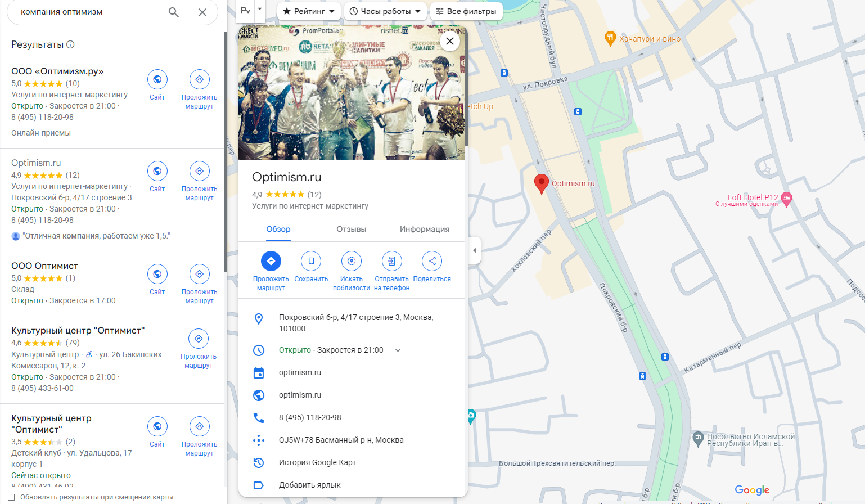
Task: Click route icon for Детский клуб result
Action: point(199,426)
